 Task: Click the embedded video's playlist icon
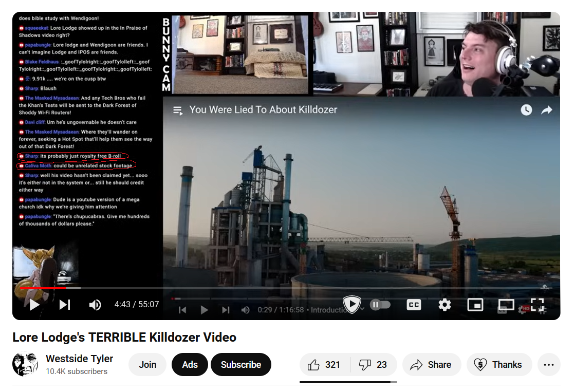tap(178, 110)
